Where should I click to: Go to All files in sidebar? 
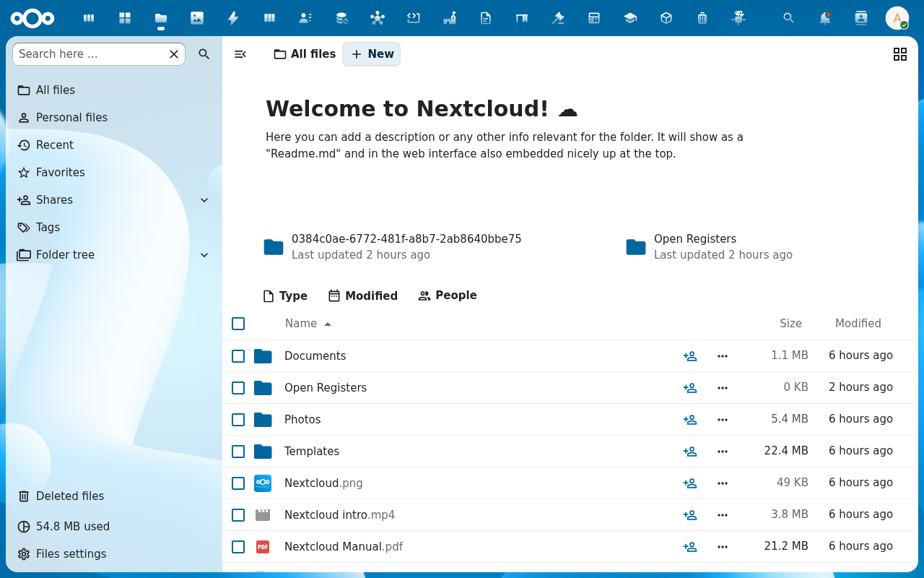pos(113,90)
